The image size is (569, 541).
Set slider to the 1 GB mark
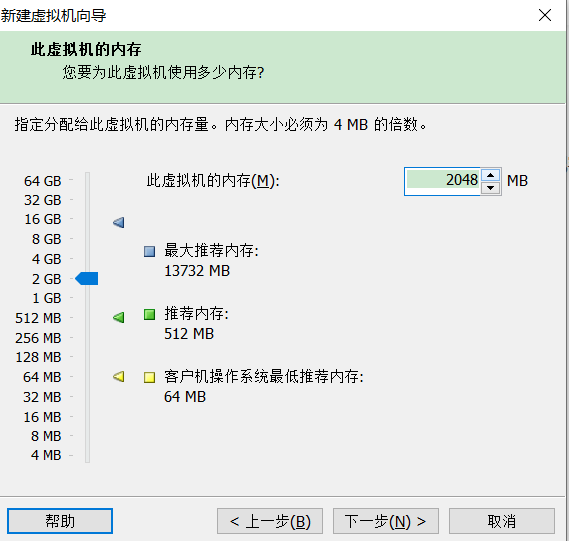tap(87, 298)
